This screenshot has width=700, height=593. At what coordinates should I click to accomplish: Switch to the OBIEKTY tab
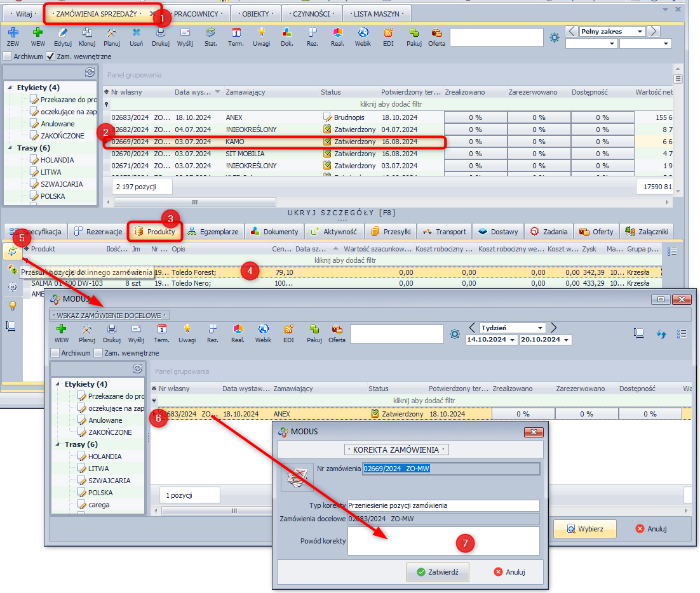pyautogui.click(x=256, y=14)
